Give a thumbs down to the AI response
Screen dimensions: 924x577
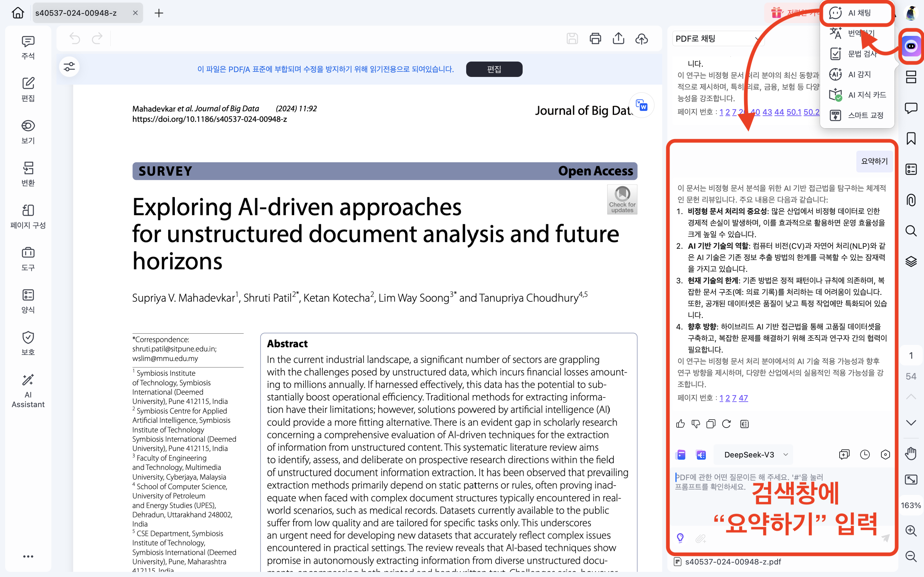coord(696,424)
